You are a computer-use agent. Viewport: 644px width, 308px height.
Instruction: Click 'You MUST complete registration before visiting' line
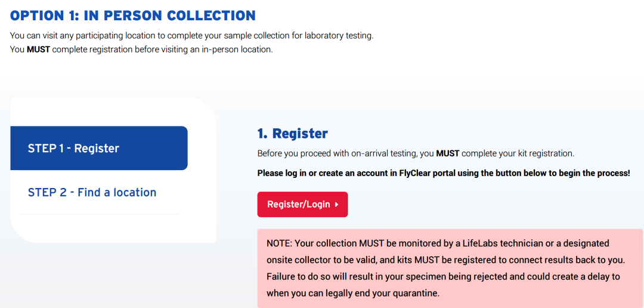(141, 50)
